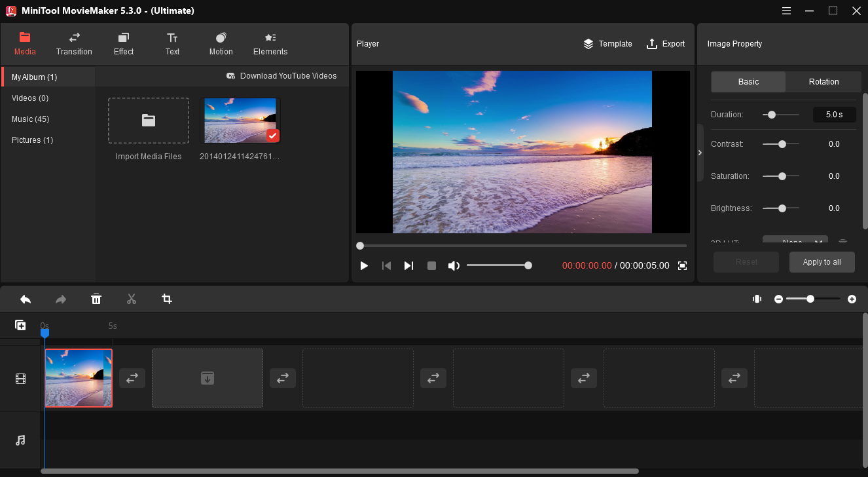Delete the selected clip with trash icon
Screen dimensions: 868x477
[96, 299]
